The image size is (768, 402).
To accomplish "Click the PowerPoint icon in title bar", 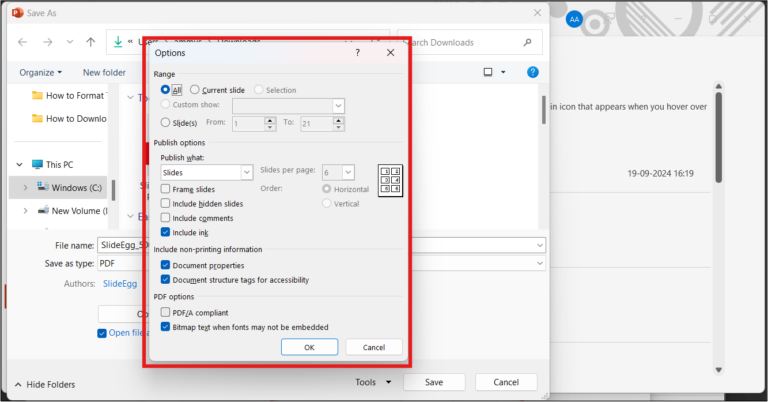I will (17, 13).
